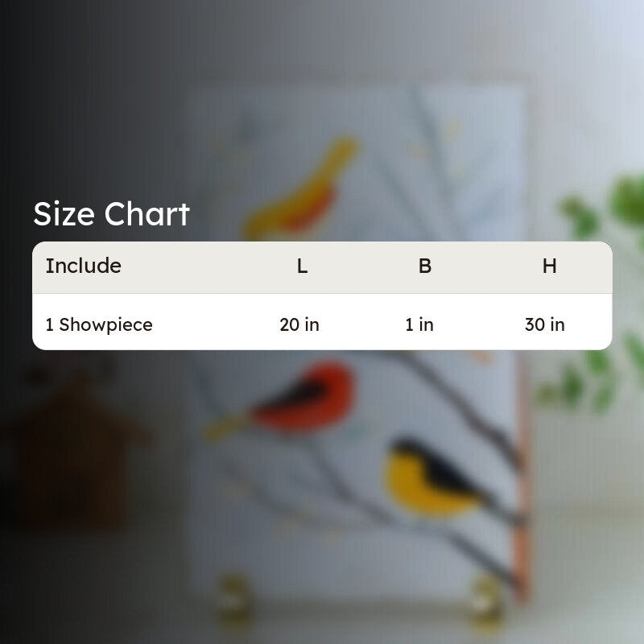Image resolution: width=644 pixels, height=644 pixels.
Task: Select the Include column header
Action: (84, 266)
